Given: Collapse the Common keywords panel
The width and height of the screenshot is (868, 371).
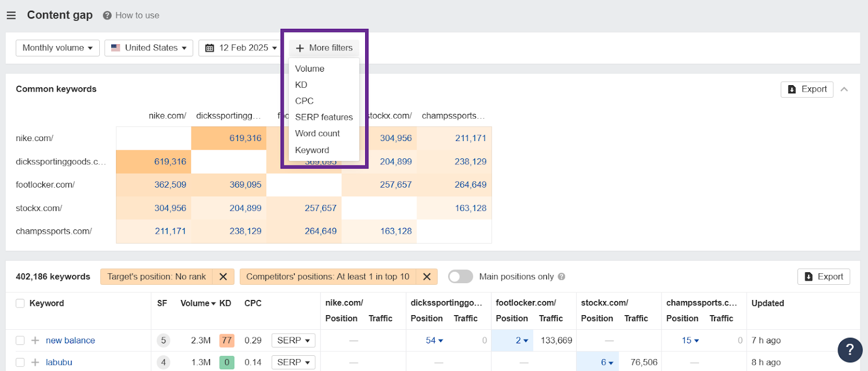Looking at the screenshot, I should click(x=844, y=89).
